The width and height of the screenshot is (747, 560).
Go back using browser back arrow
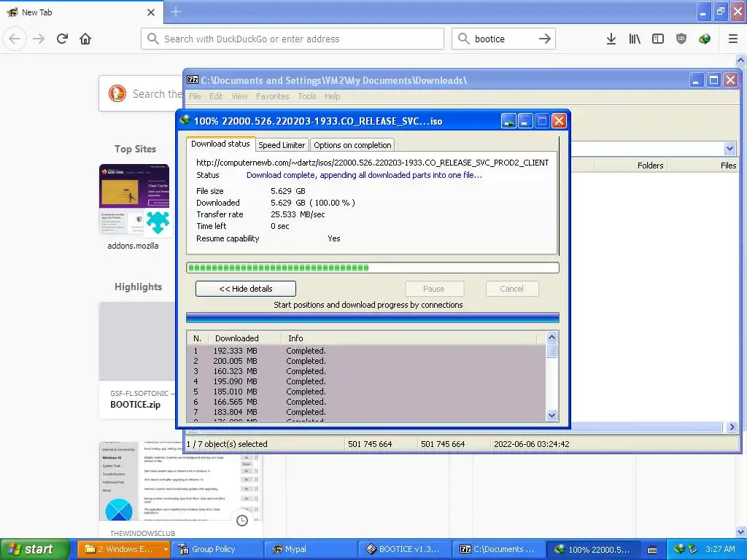coord(15,39)
